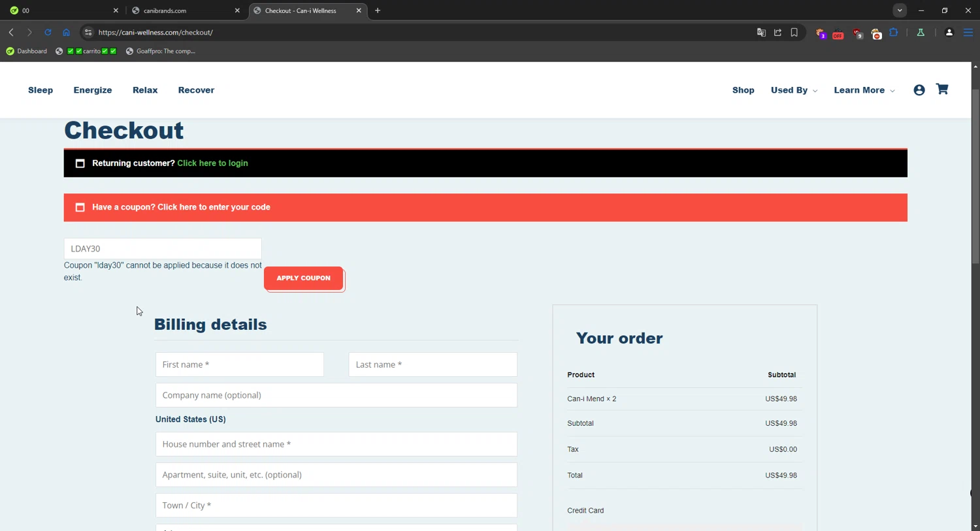The image size is (980, 531).
Task: Switch to the canibrands.com tab
Action: point(185,10)
